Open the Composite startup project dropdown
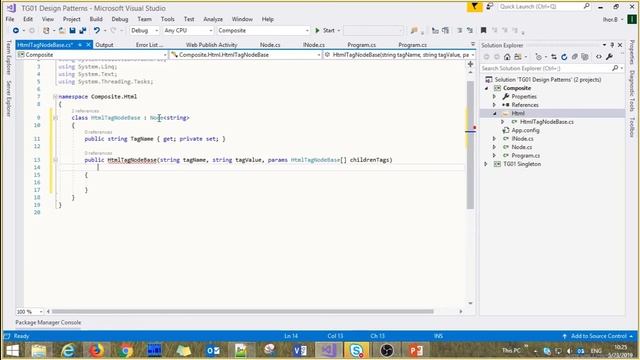The width and height of the screenshot is (640, 360). [263, 31]
